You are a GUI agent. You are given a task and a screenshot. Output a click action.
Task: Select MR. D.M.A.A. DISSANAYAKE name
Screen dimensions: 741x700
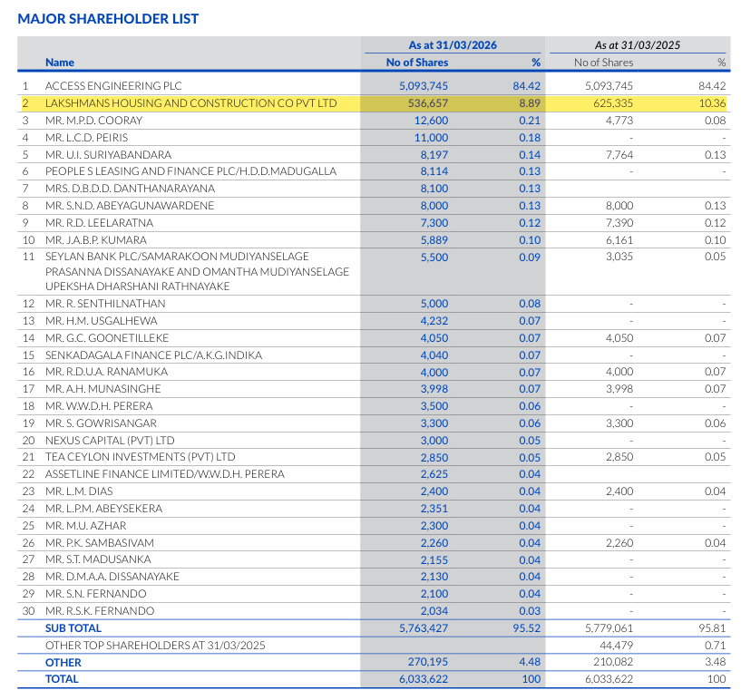tap(112, 577)
